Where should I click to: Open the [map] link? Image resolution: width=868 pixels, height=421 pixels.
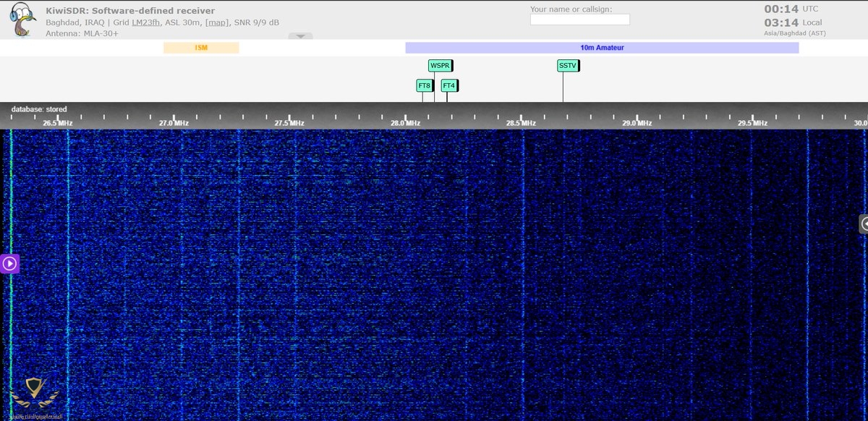[217, 22]
